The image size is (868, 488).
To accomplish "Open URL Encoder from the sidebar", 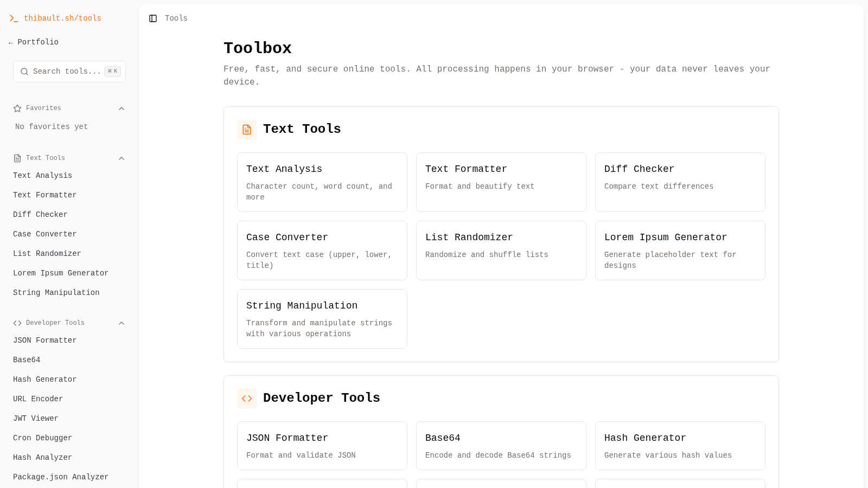I will coord(69,399).
